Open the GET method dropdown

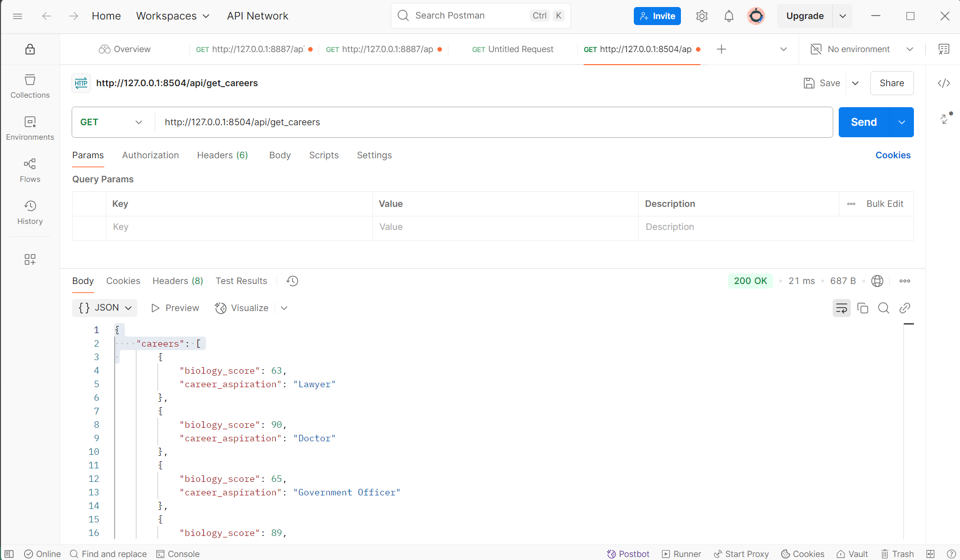[111, 122]
